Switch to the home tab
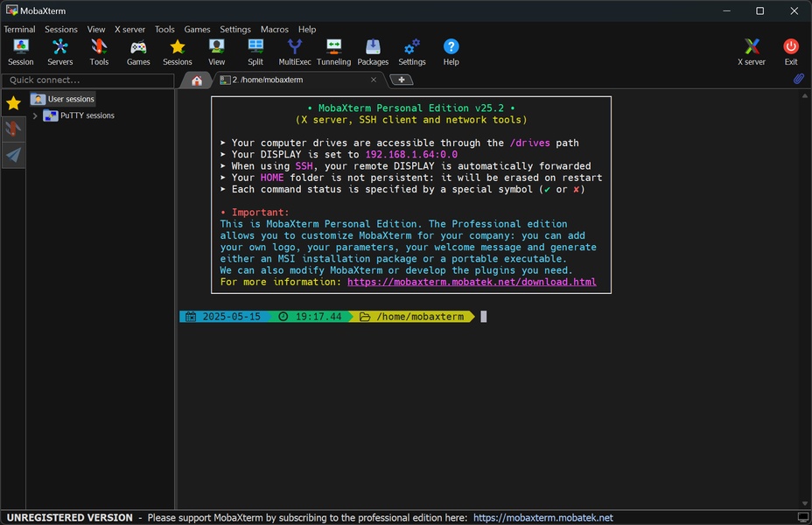Image resolution: width=812 pixels, height=525 pixels. [x=197, y=80]
